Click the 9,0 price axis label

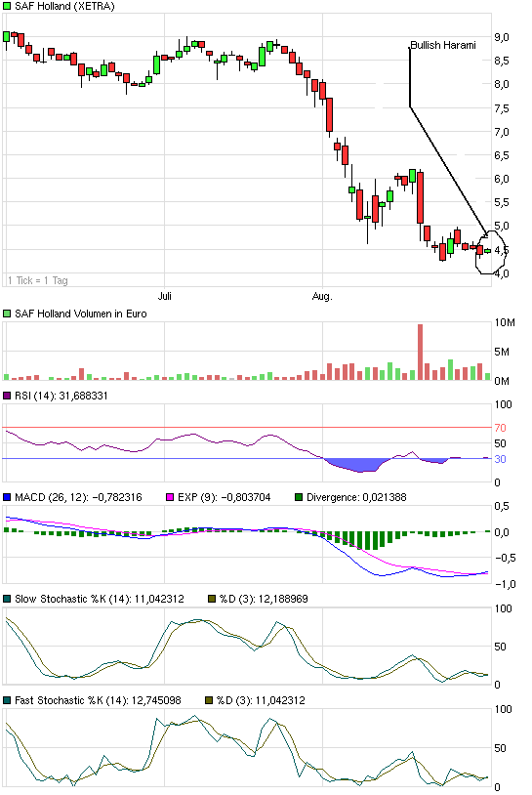point(502,37)
